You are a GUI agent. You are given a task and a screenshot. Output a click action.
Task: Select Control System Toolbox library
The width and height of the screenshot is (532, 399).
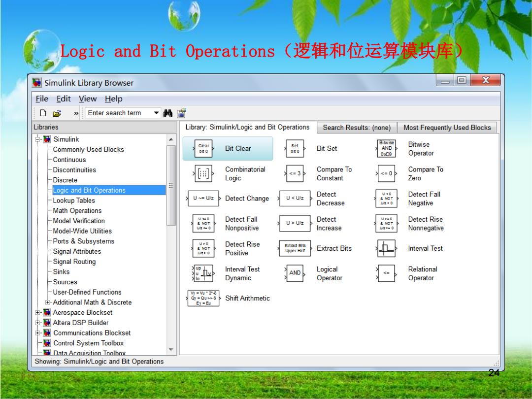point(89,343)
